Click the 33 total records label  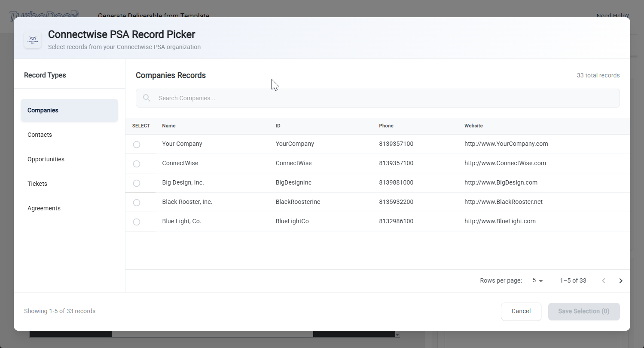pos(598,75)
